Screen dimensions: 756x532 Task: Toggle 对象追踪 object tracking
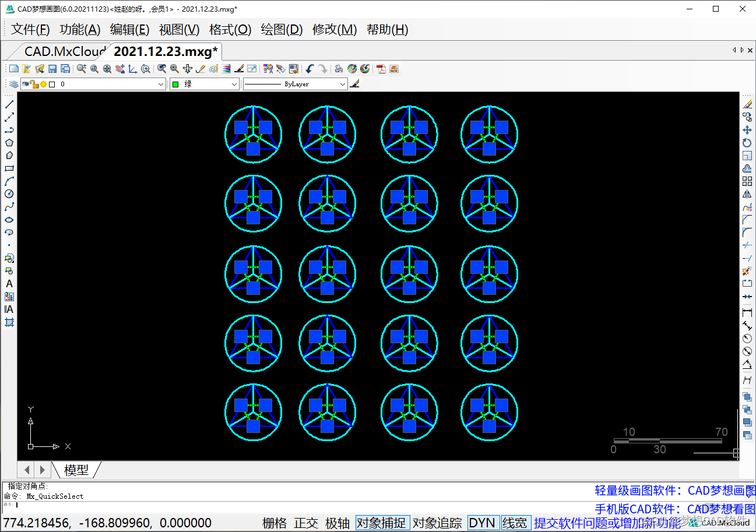point(437,523)
